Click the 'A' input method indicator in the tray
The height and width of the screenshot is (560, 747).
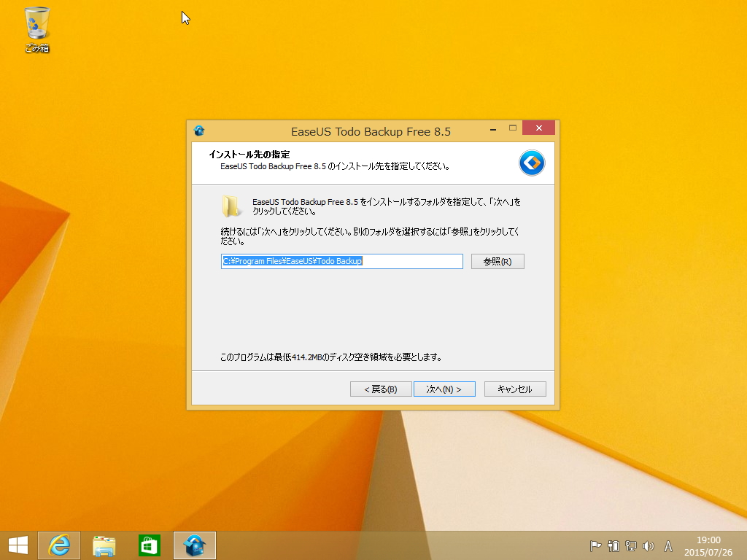[x=667, y=545]
